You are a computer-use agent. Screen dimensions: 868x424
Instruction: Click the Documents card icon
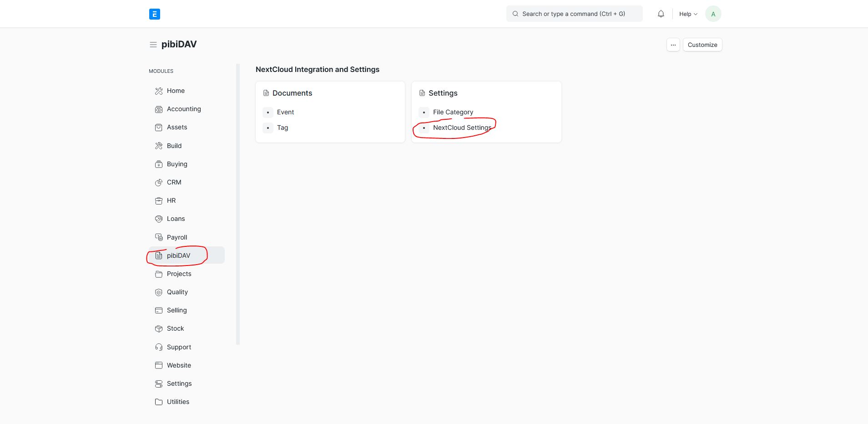click(x=266, y=93)
